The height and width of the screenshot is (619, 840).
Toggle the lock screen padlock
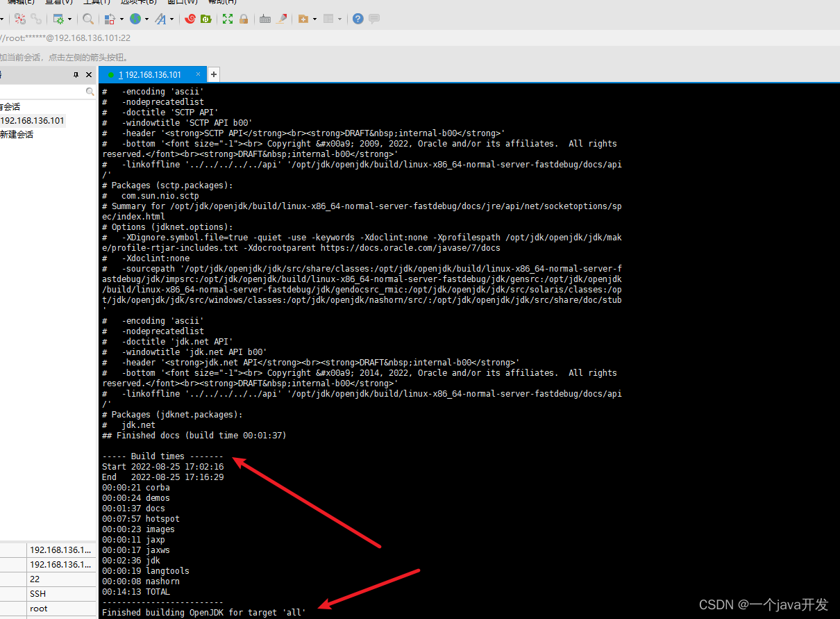243,19
